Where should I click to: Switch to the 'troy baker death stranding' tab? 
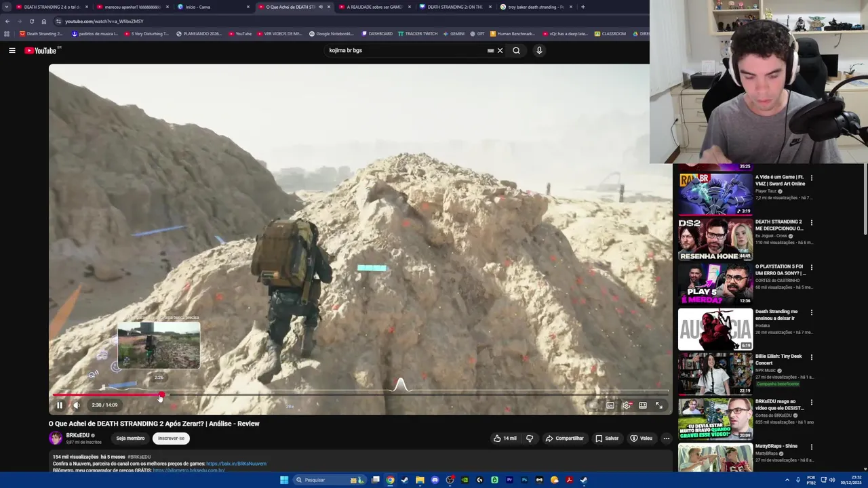[x=536, y=7]
